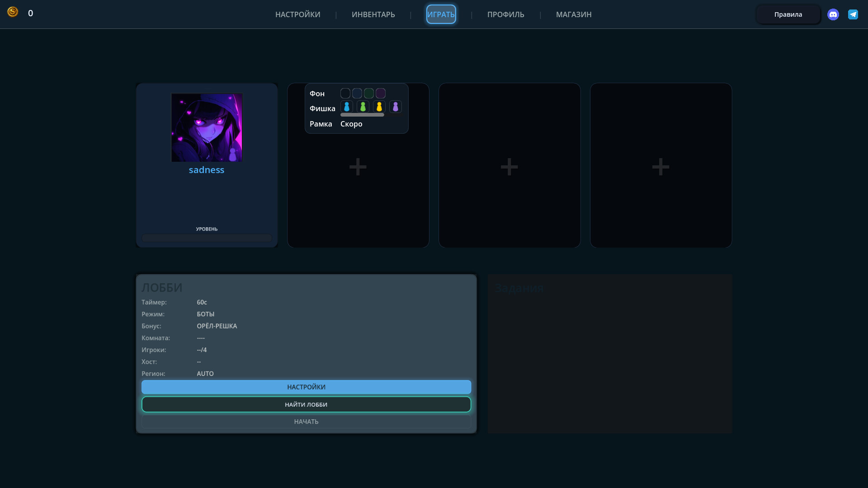868x488 pixels.
Task: Choose the blue pawn chip
Action: click(x=347, y=107)
